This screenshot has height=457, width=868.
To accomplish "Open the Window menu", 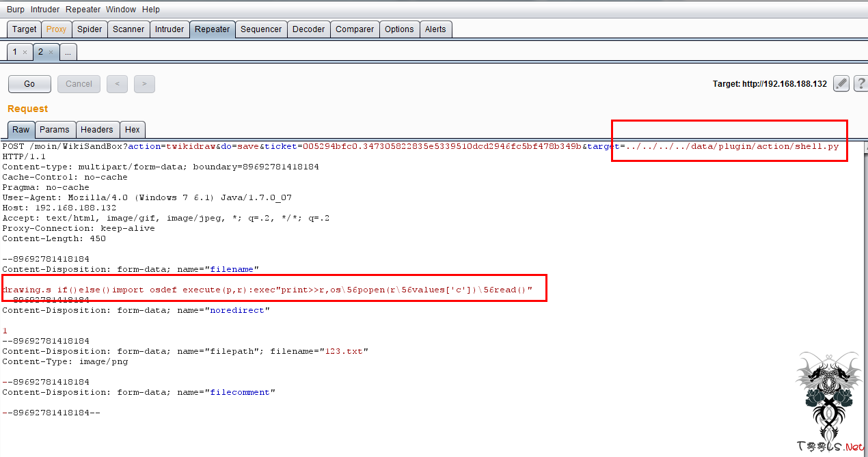I will coord(121,10).
